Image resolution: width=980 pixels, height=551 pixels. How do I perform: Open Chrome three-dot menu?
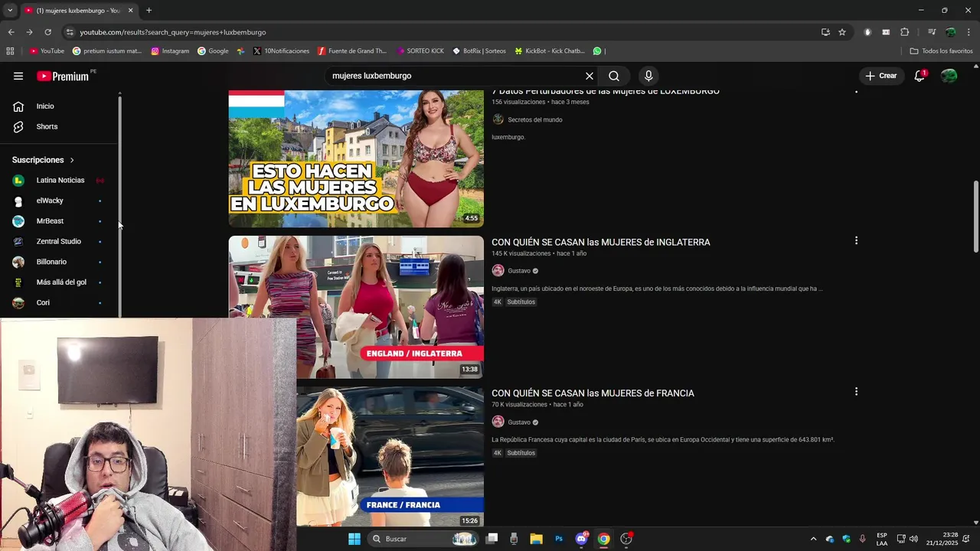pos(969,32)
